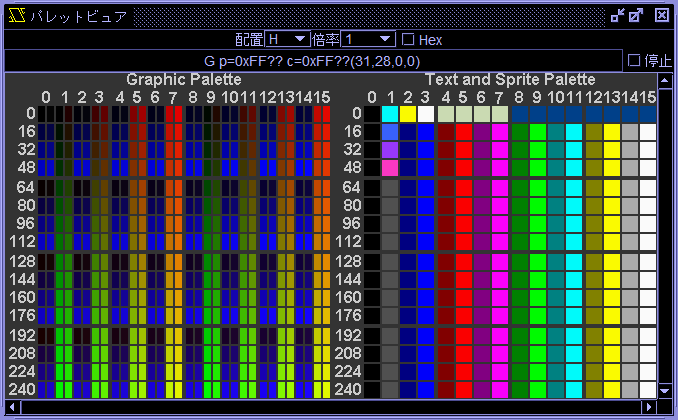Click the Graphic Palette heading
Image resolution: width=678 pixels, height=420 pixels.
(183, 79)
